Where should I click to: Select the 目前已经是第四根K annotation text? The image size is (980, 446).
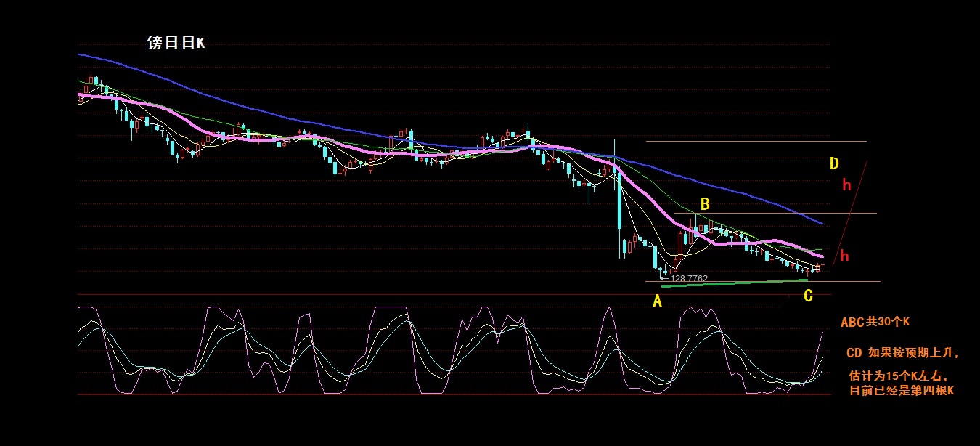(901, 391)
